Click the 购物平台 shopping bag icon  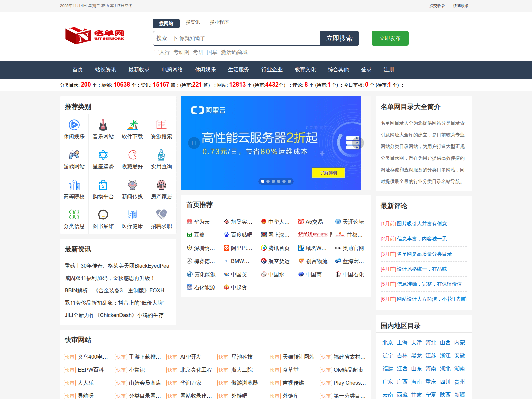(103, 185)
